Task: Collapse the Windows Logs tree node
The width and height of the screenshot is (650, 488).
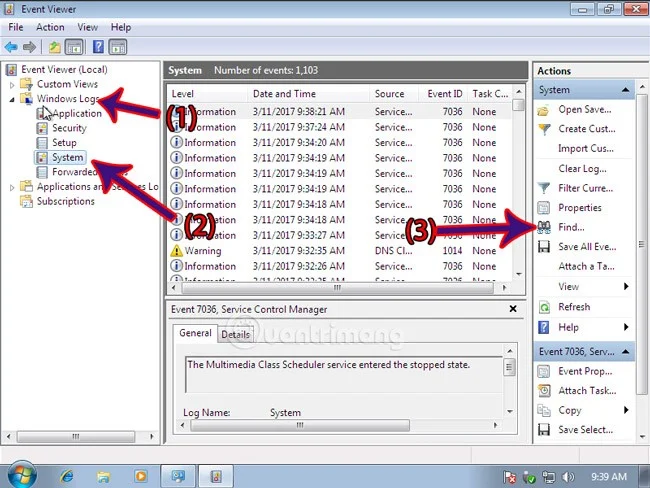Action: pos(12,100)
